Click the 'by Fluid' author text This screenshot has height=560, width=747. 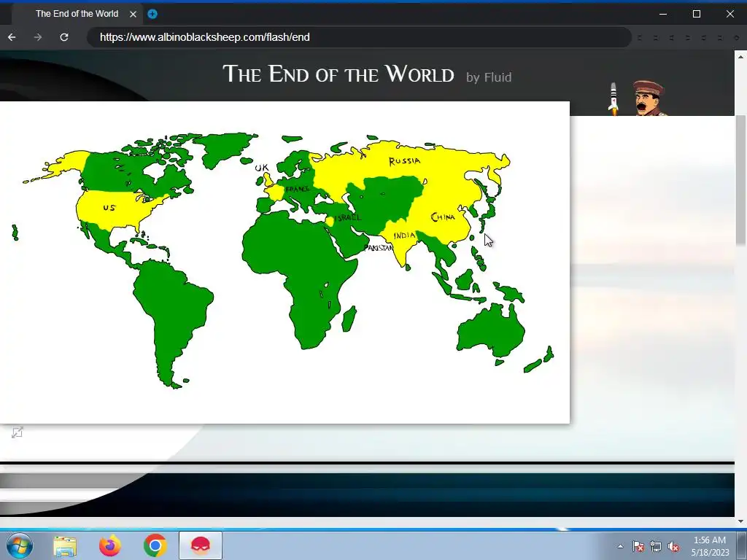489,77
